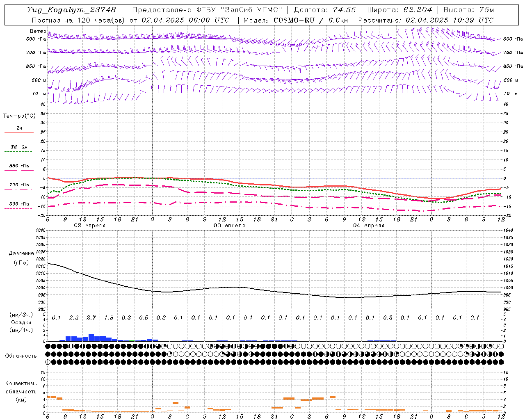The height and width of the screenshot is (420, 525).
Task: Click the forecast start time "02.04.2025 06:00 UTC"
Action: [185, 20]
